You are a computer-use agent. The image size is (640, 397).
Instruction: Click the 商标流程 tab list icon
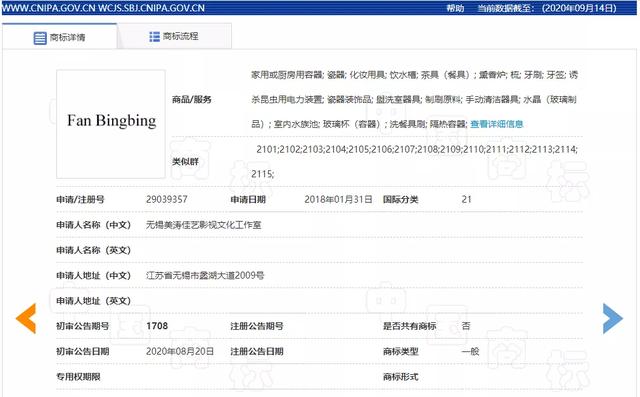pos(154,37)
